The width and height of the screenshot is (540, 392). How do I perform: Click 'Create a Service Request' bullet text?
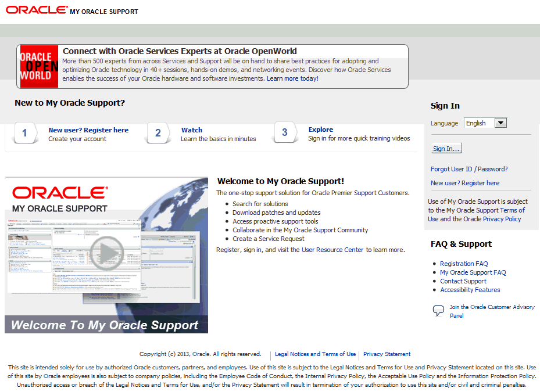[x=269, y=239]
